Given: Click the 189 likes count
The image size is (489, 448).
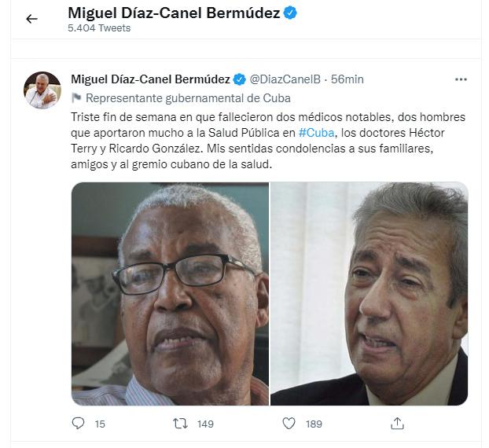Looking at the screenshot, I should (314, 424).
